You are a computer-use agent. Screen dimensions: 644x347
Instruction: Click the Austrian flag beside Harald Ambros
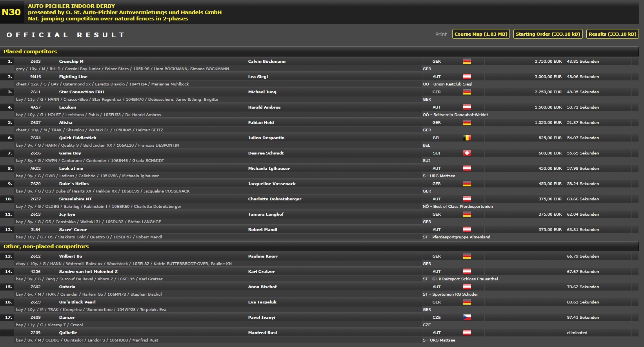coord(467,107)
